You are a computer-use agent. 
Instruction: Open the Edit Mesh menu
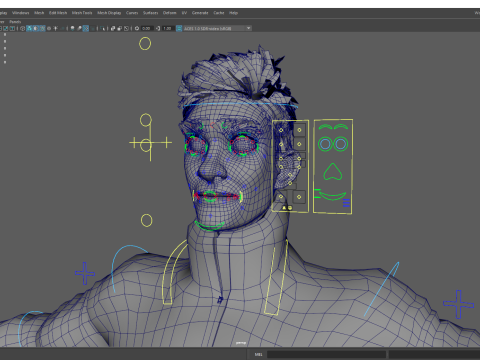pos(58,13)
